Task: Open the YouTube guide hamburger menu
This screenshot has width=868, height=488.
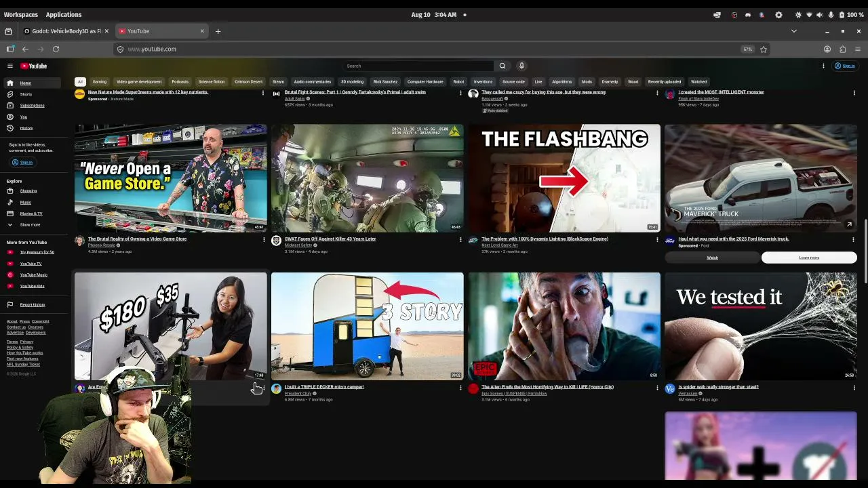Action: pos(10,66)
